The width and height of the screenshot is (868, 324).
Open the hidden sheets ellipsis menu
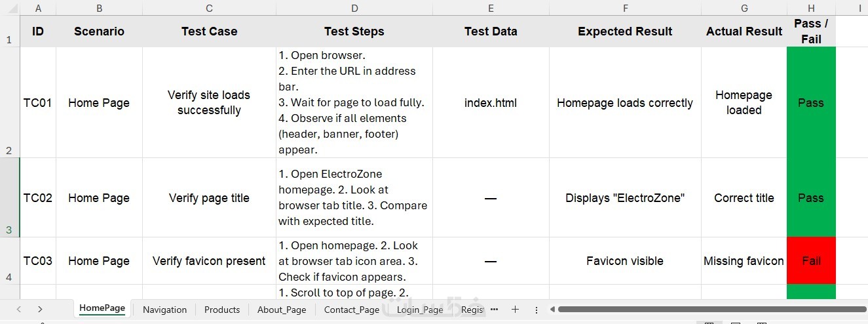coord(495,310)
